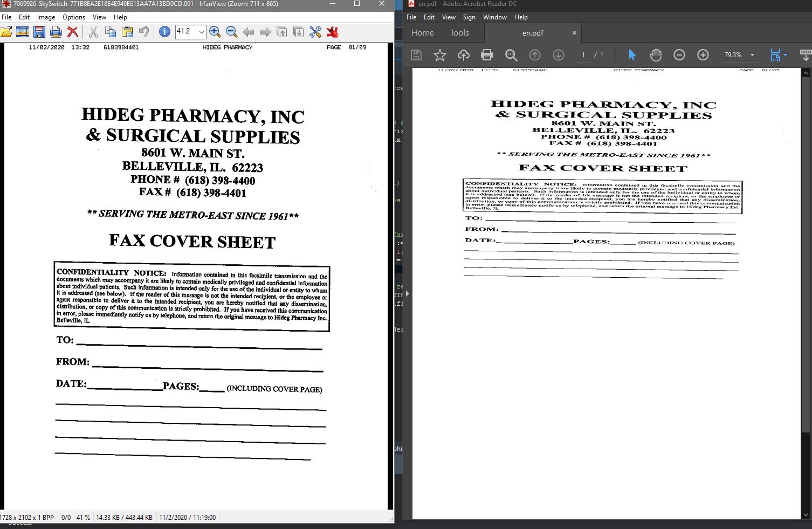Click the red IrfanView mascot About icon
The image size is (812, 529).
(x=333, y=32)
